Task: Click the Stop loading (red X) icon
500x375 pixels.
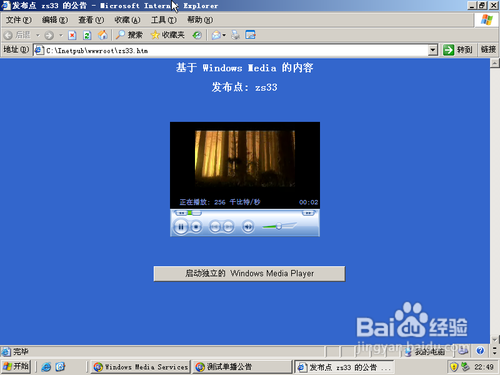Action: (72, 35)
